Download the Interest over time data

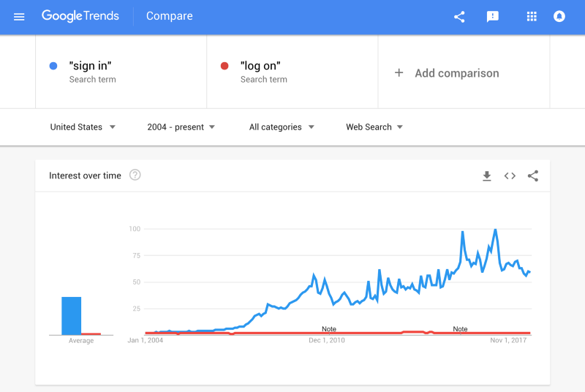point(486,176)
